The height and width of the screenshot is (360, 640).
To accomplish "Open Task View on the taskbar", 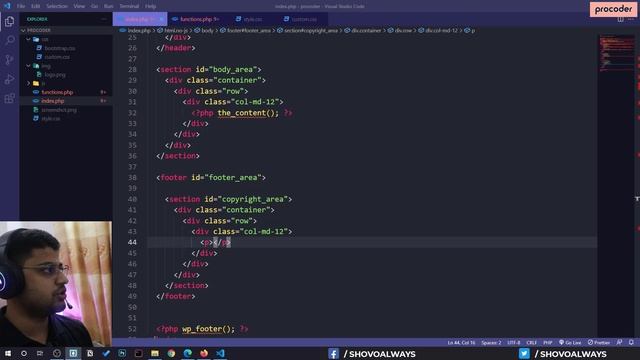I will (x=40, y=353).
